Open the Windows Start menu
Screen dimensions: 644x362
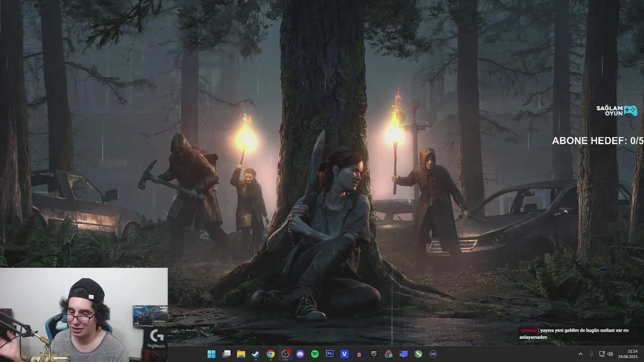(211, 354)
